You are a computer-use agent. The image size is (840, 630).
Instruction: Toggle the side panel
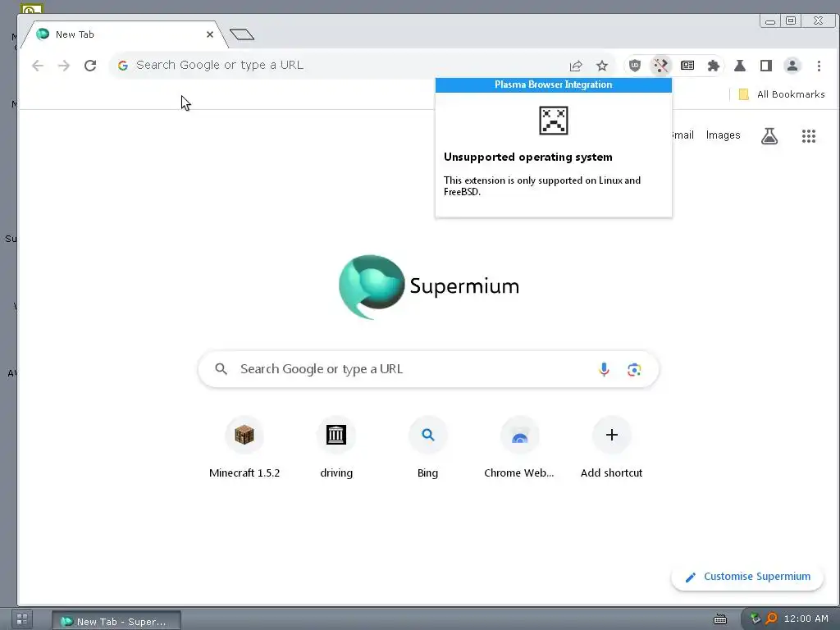[x=766, y=66]
